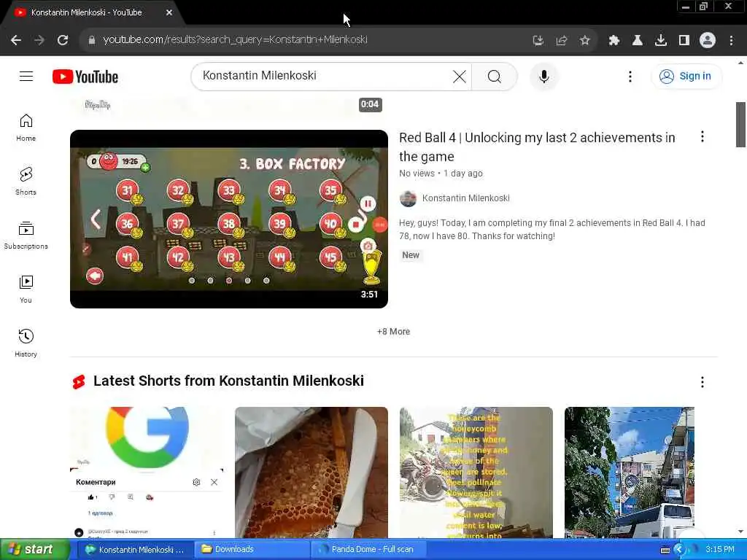The width and height of the screenshot is (747, 560).
Task: Bookmark this page with the star icon
Action: [x=584, y=40]
